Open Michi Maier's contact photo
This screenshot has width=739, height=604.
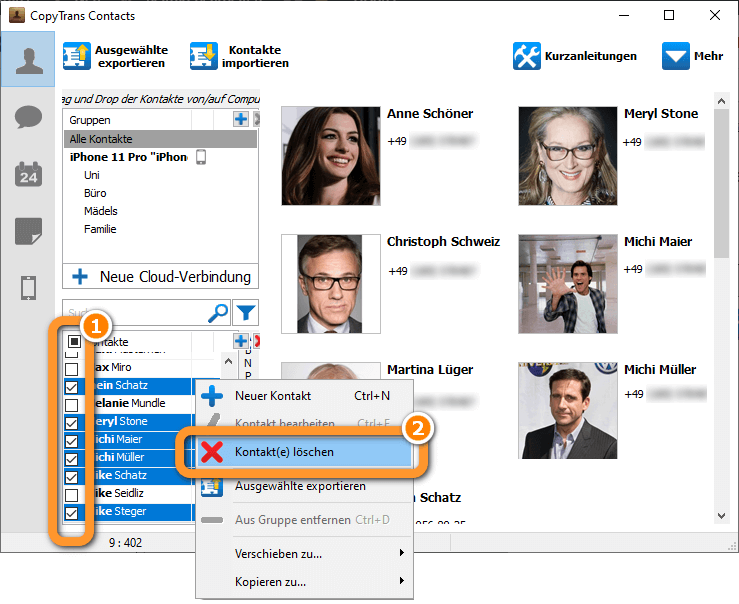point(568,284)
